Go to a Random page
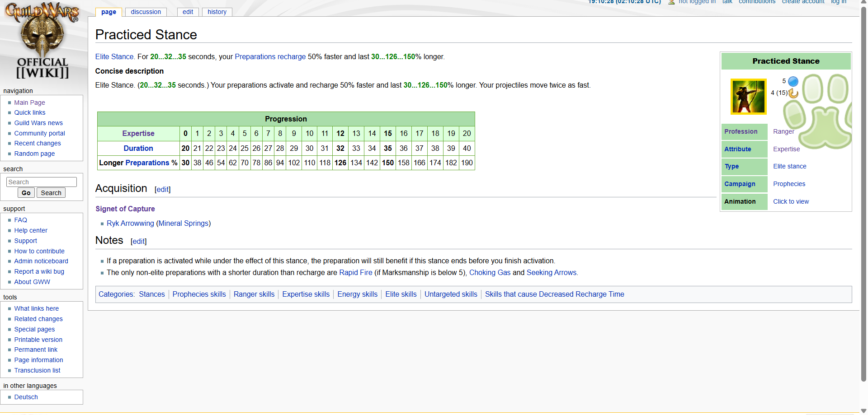This screenshot has height=415, width=868. tap(34, 154)
